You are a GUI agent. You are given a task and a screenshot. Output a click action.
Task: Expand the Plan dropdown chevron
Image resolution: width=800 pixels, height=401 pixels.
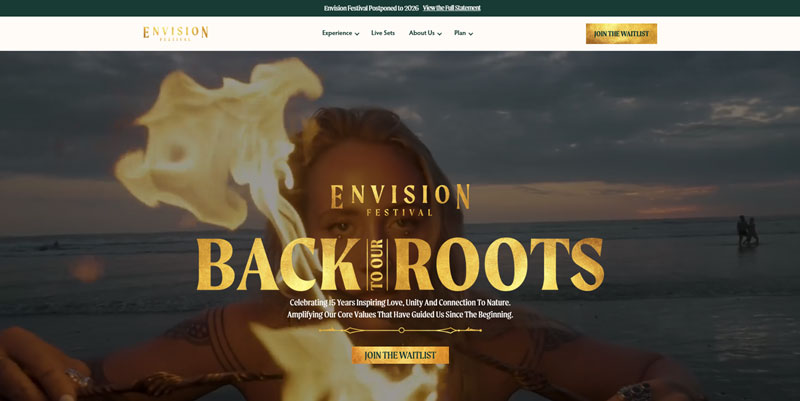point(470,34)
